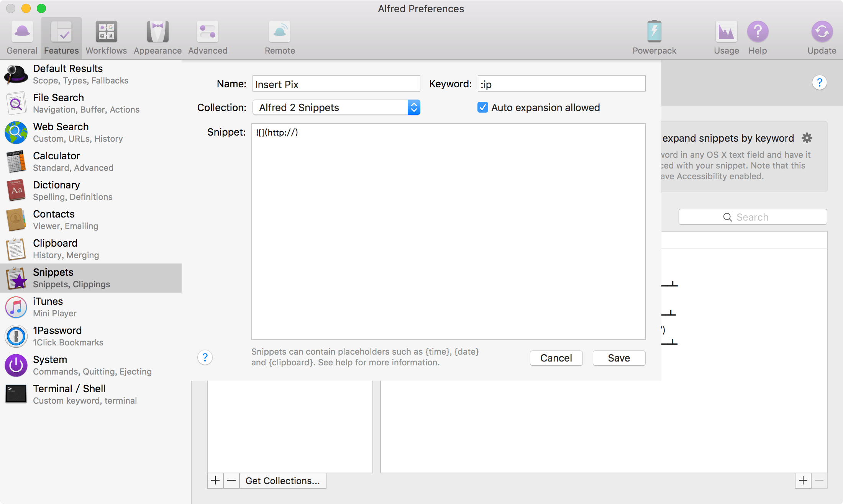The image size is (843, 504).
Task: Switch to the Features tab
Action: coord(61,38)
